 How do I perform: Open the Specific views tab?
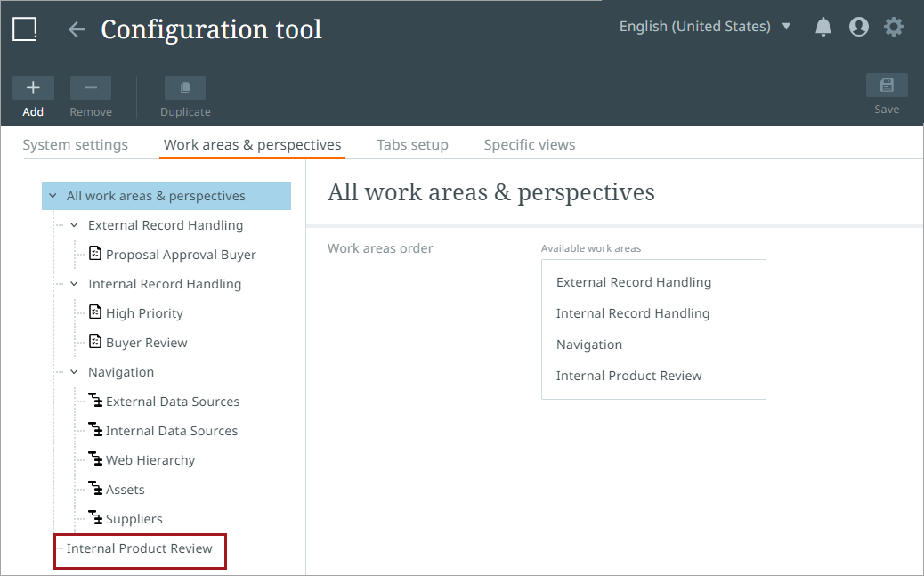pos(530,145)
